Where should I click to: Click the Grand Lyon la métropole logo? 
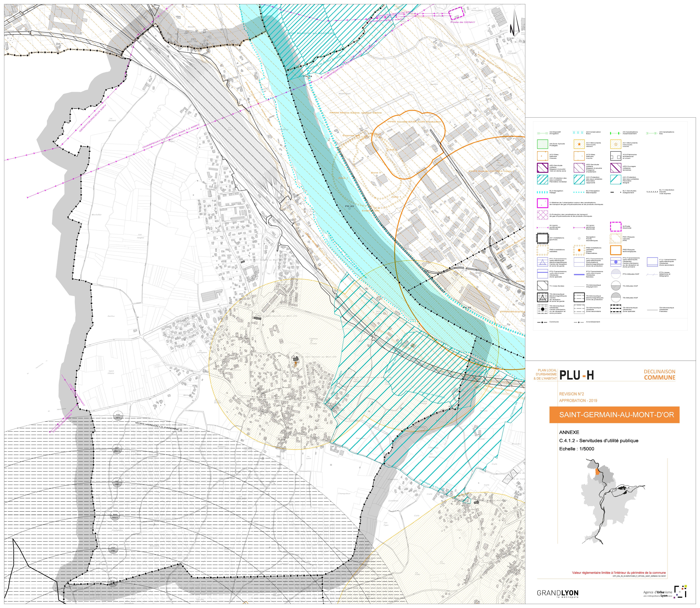[558, 594]
